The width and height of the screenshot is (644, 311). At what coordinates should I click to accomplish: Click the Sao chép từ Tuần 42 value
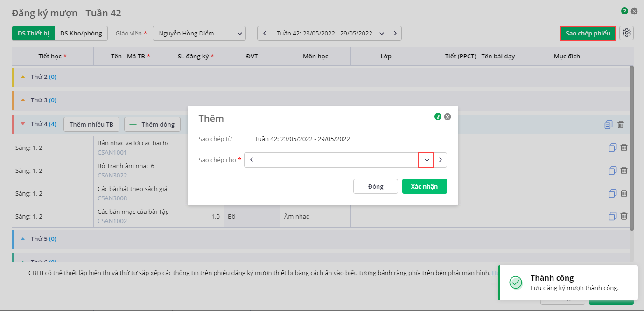(x=302, y=139)
